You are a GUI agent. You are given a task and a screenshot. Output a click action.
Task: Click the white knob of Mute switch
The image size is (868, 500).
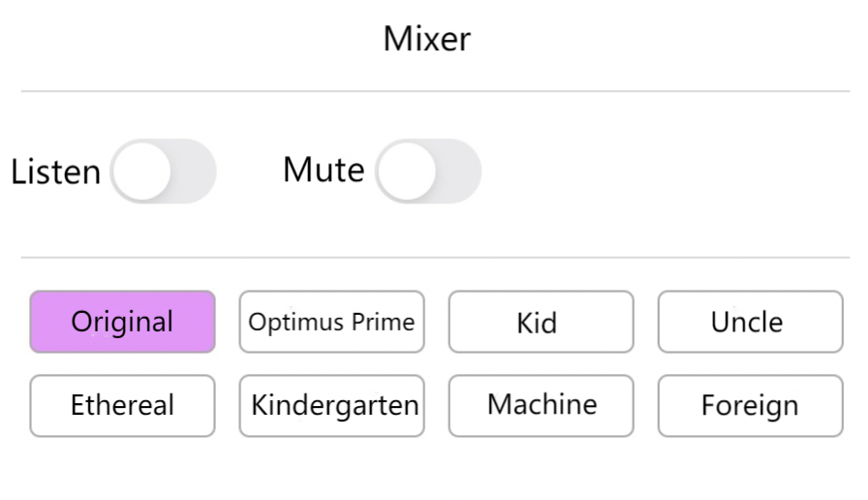tap(407, 172)
